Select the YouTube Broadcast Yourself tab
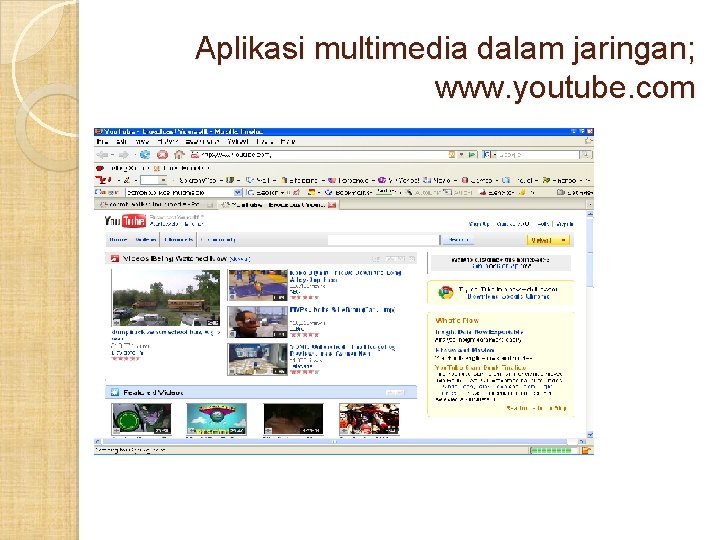The width and height of the screenshot is (720, 540). click(x=278, y=205)
